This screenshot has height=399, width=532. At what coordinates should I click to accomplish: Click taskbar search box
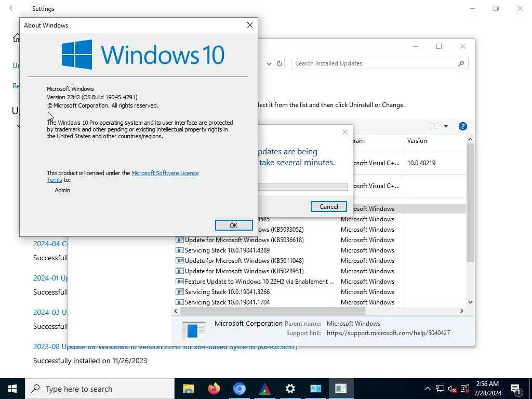[x=100, y=389]
